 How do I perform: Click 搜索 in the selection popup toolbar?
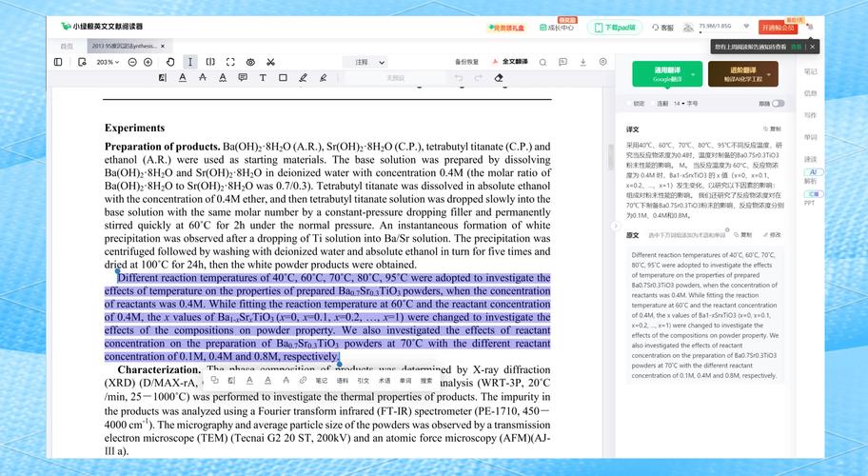(426, 380)
